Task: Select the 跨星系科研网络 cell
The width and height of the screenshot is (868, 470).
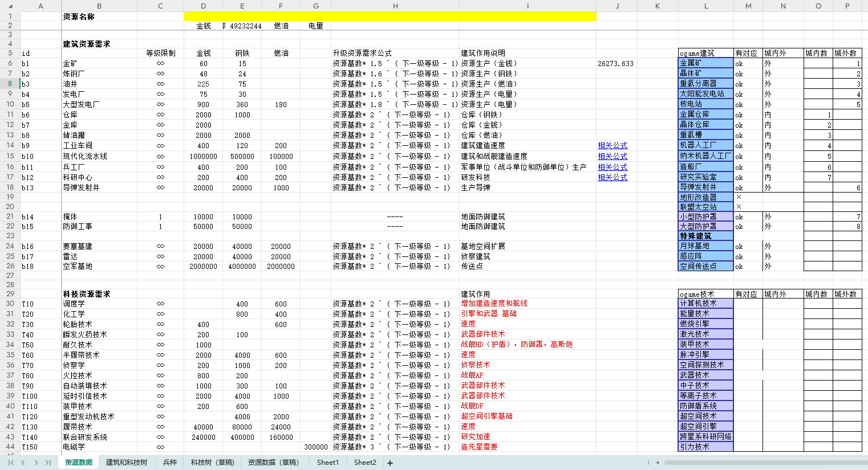Action: [x=705, y=437]
